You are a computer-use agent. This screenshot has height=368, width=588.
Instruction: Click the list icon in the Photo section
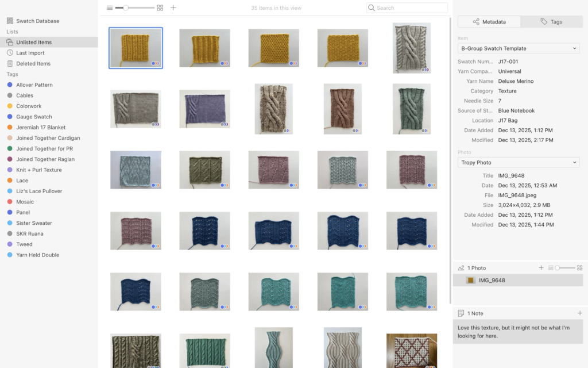point(551,268)
